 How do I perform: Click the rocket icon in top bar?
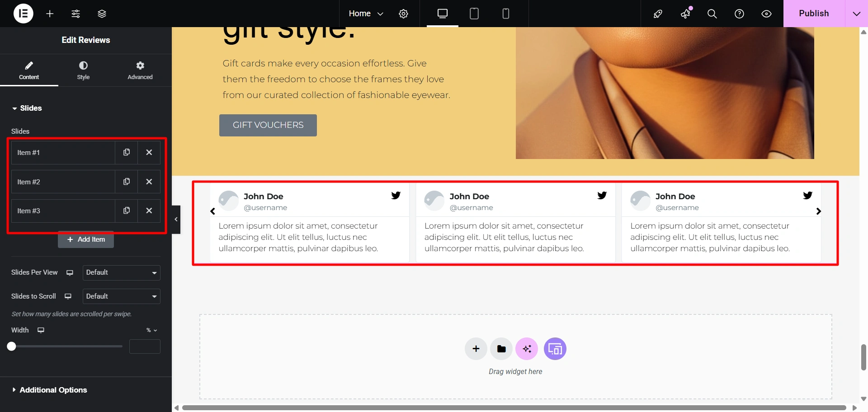coord(658,14)
